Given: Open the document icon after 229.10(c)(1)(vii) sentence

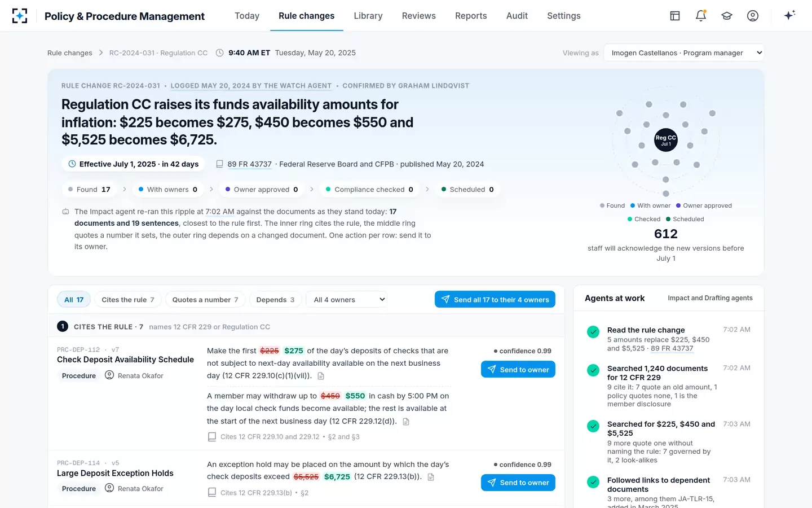Looking at the screenshot, I should pos(321,376).
